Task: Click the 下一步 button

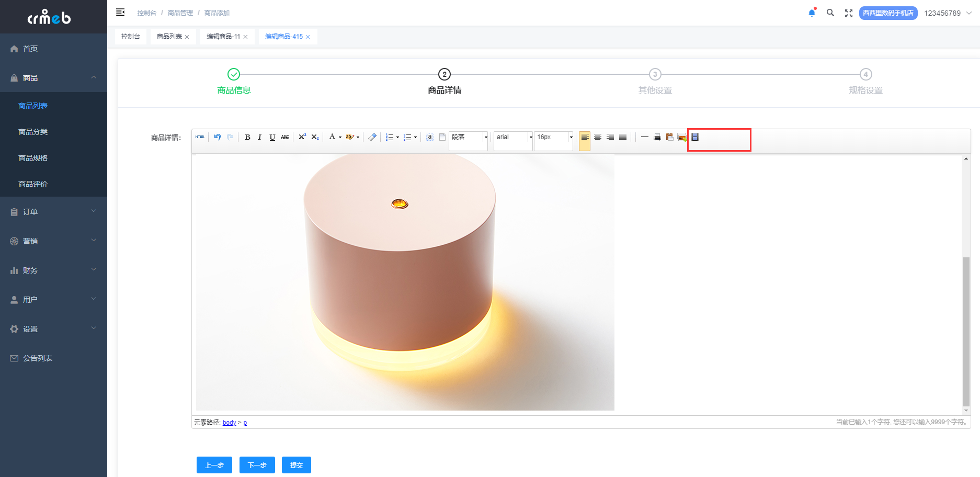Action: (x=257, y=465)
